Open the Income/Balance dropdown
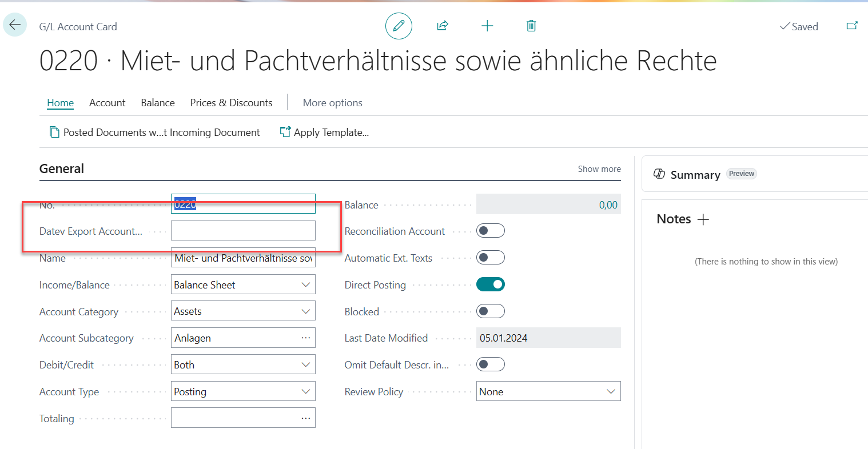868x449 pixels. click(x=243, y=284)
